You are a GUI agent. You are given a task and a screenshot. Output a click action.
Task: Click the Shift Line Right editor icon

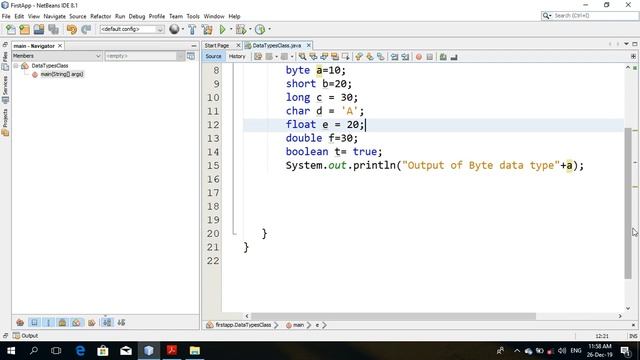click(x=405, y=57)
